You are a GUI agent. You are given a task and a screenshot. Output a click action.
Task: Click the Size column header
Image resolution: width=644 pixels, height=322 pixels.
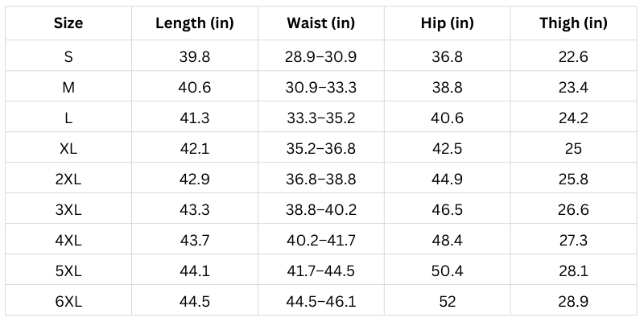coord(68,23)
